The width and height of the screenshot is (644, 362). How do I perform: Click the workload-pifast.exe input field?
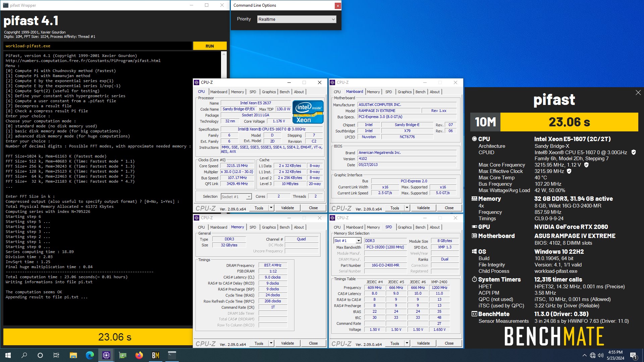98,46
